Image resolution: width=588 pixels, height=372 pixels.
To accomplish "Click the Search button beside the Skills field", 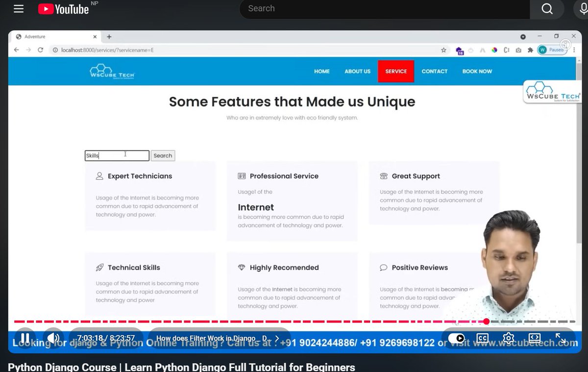I will click(x=163, y=155).
